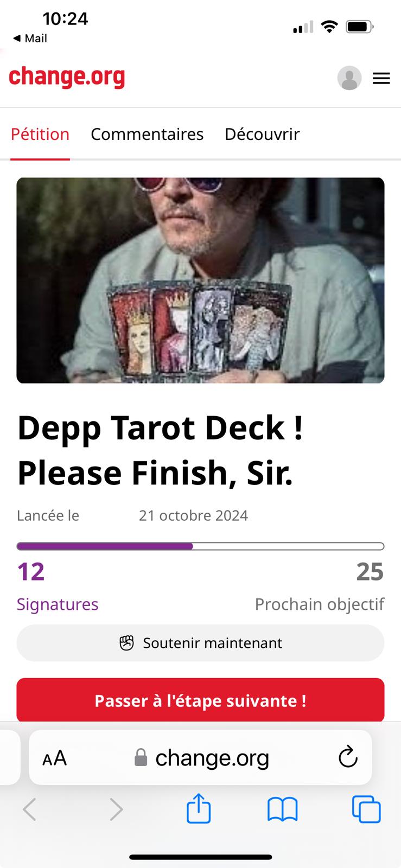Show open tabs overview icon
The width and height of the screenshot is (401, 868).
366,809
